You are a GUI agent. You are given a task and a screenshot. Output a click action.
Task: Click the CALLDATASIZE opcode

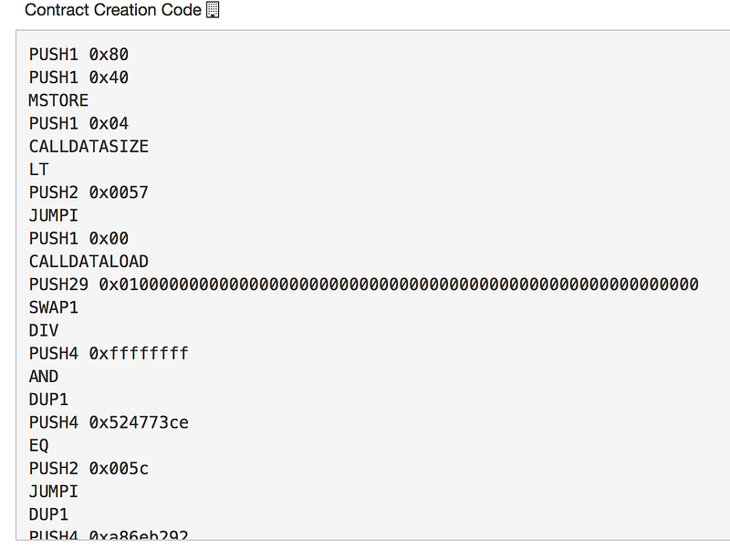(x=89, y=146)
